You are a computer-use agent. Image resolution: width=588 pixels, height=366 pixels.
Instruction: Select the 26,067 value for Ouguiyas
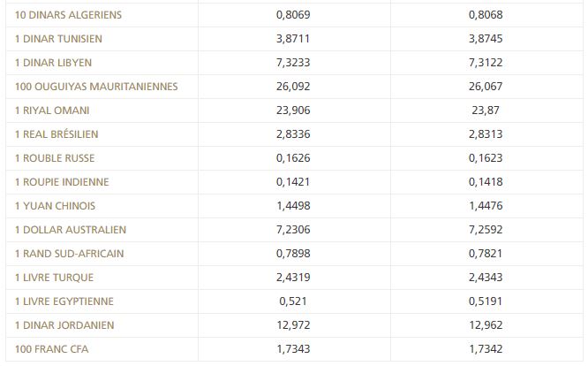tap(488, 87)
